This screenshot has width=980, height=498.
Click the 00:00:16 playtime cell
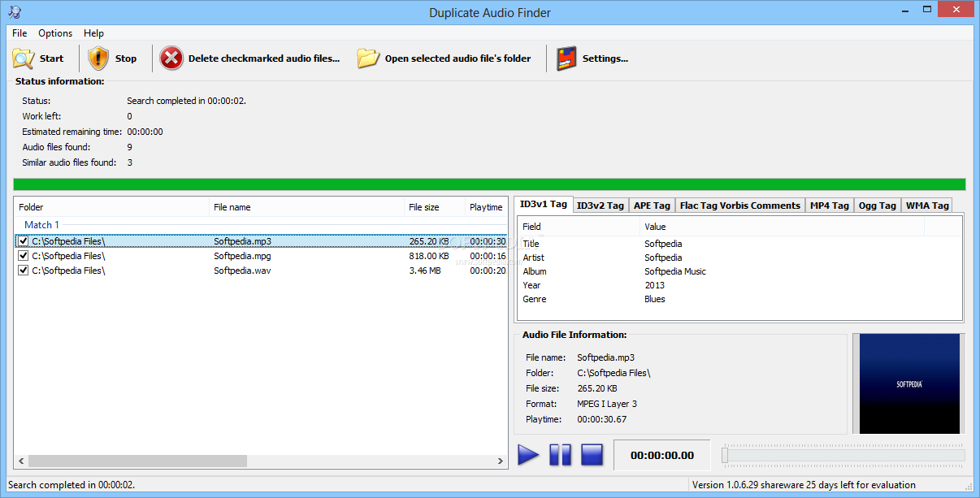pos(488,256)
